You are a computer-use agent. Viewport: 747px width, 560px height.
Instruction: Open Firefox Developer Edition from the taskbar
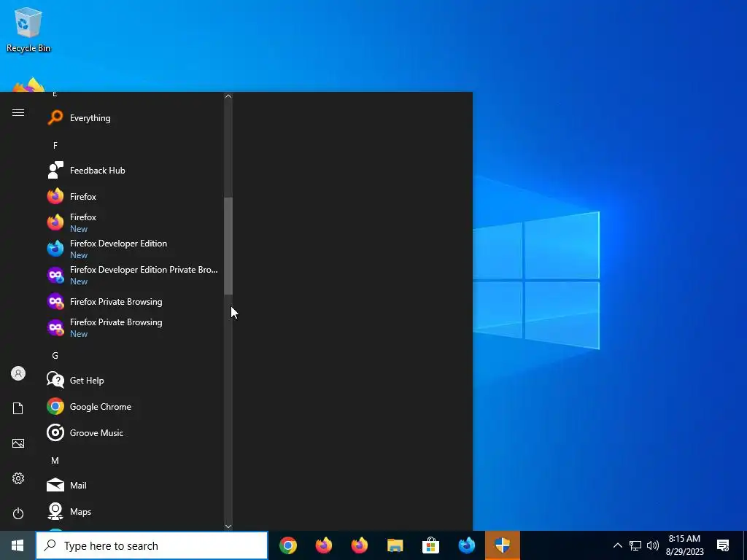coord(466,545)
